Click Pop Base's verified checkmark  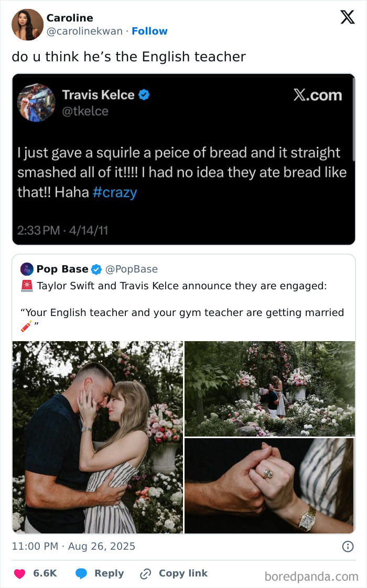pyautogui.click(x=96, y=269)
